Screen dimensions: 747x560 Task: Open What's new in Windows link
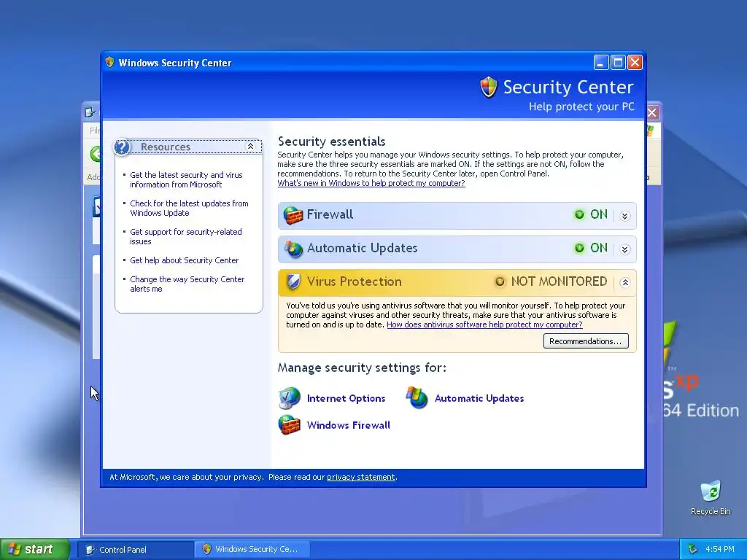coord(371,183)
